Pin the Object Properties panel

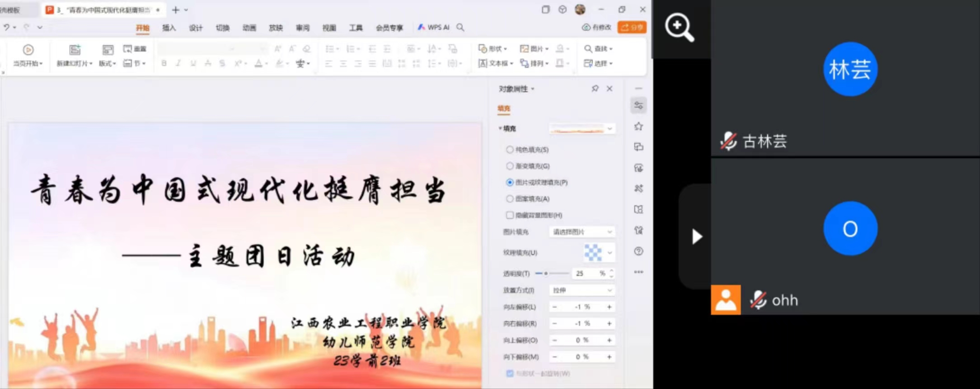point(595,89)
